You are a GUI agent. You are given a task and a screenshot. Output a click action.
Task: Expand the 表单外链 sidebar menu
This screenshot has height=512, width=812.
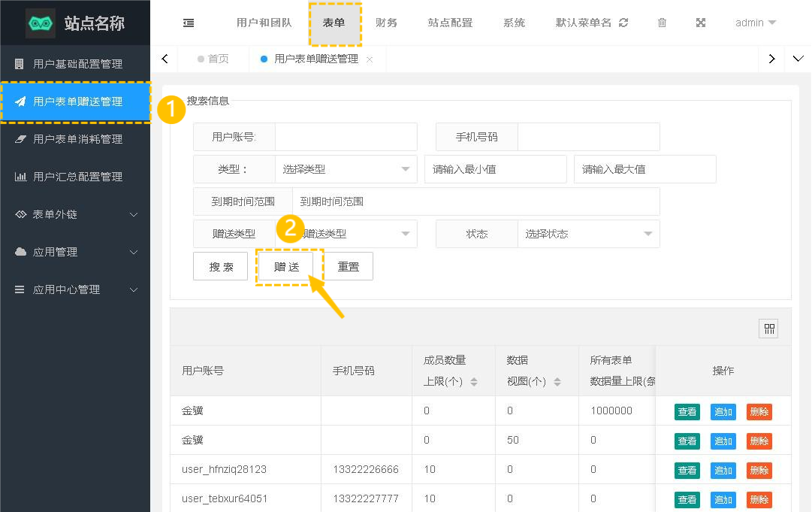[75, 214]
